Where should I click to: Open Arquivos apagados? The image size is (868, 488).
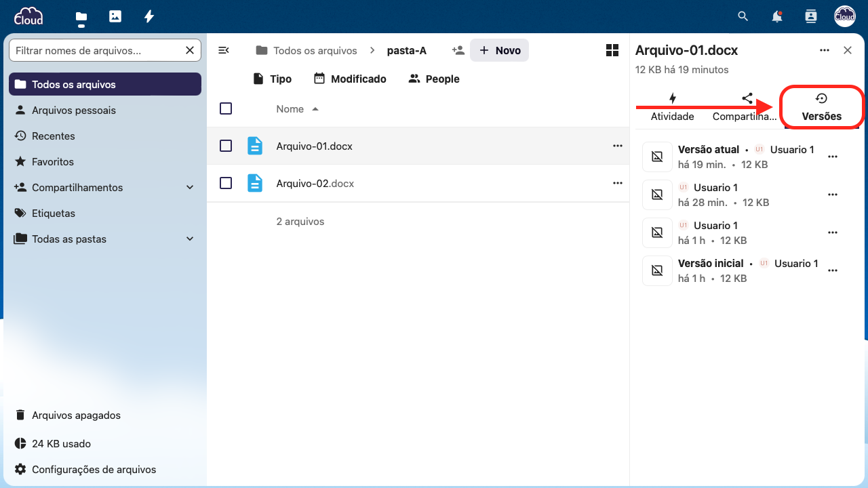click(105, 415)
